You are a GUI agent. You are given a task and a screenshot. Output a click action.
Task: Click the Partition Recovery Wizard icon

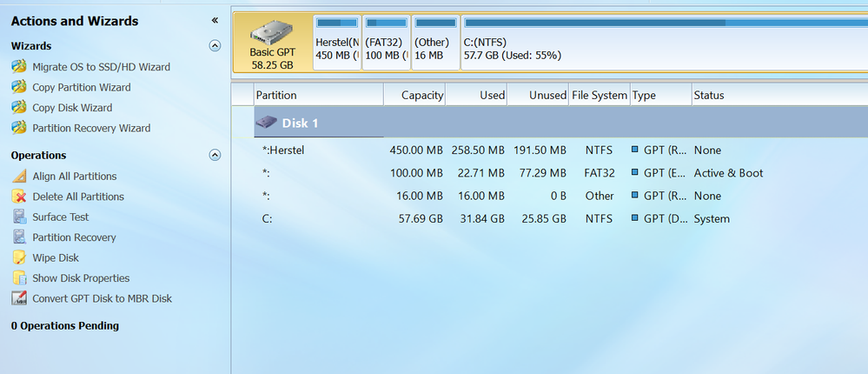[x=18, y=128]
